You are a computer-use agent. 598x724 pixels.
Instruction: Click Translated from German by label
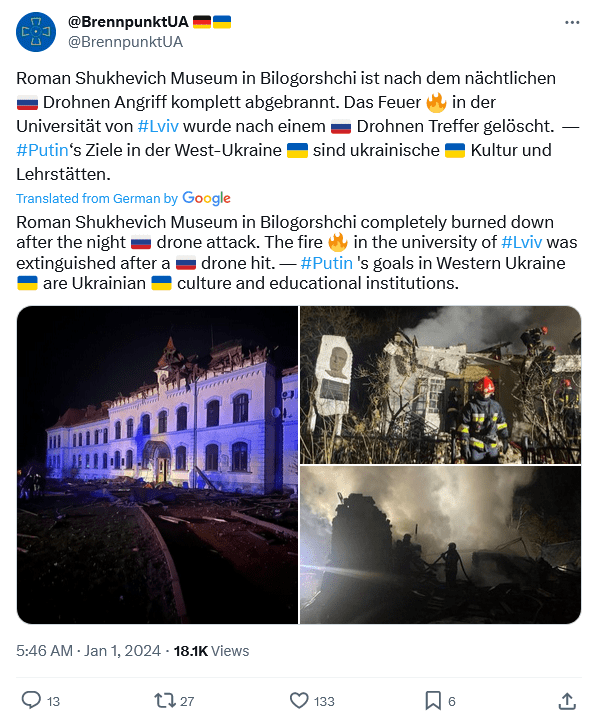pos(97,199)
